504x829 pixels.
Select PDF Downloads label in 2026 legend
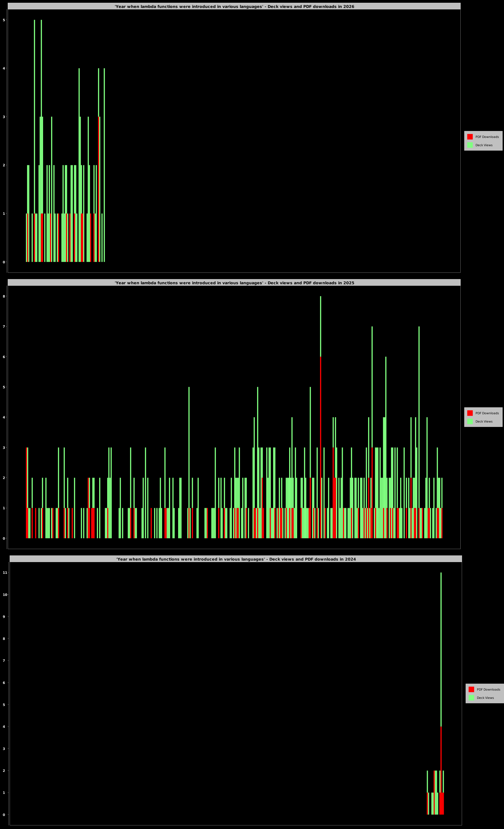pyautogui.click(x=487, y=137)
